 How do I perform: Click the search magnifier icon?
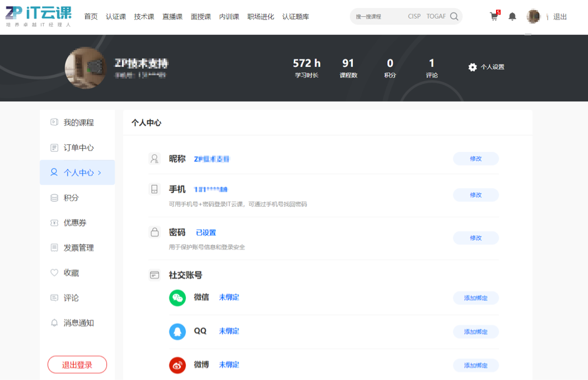click(x=454, y=17)
